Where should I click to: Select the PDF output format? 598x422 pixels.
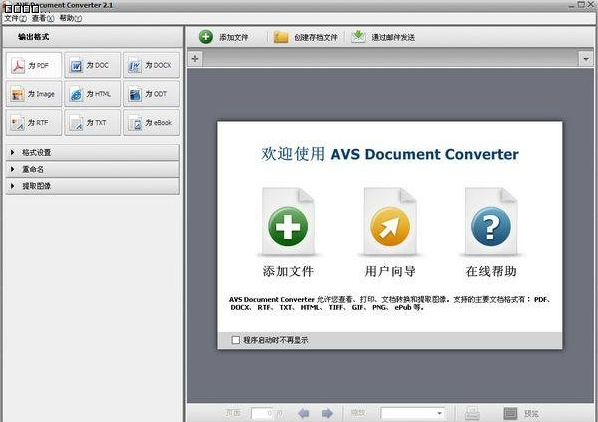coord(34,66)
